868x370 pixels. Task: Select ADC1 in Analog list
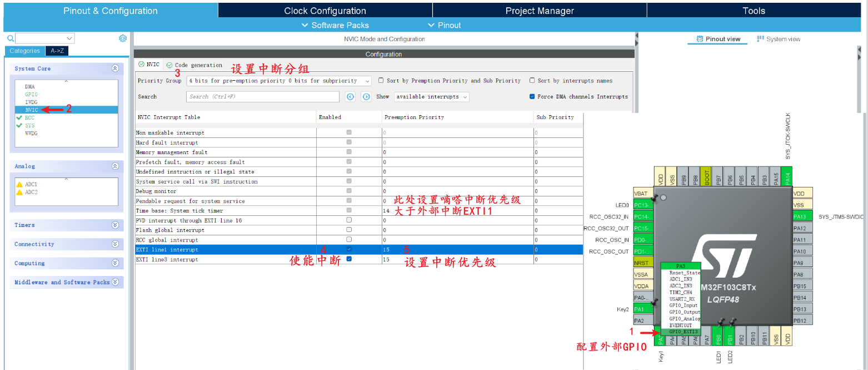31,184
